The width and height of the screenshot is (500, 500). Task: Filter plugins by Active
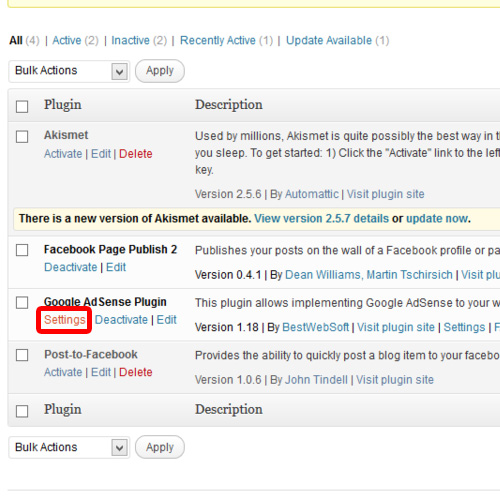click(67, 40)
